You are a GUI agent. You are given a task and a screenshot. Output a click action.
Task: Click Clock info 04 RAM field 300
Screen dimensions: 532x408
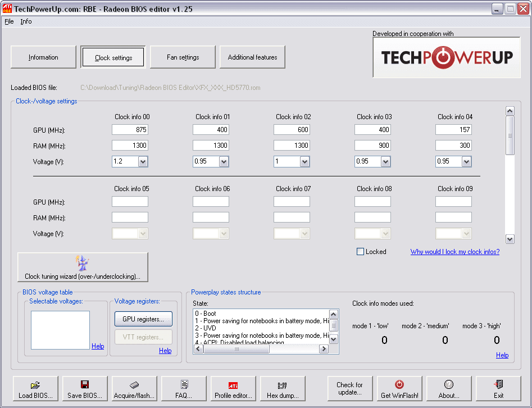(x=453, y=146)
